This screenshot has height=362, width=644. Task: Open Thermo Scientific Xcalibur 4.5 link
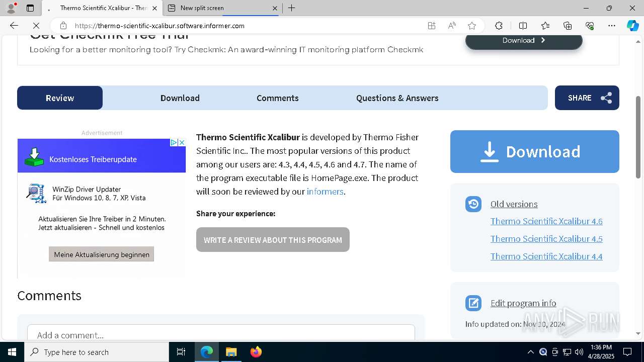pos(546,239)
